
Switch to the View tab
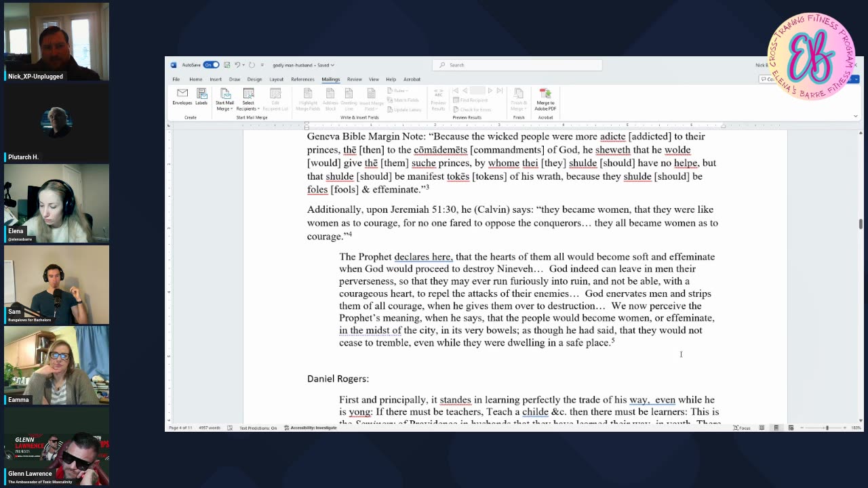click(374, 79)
